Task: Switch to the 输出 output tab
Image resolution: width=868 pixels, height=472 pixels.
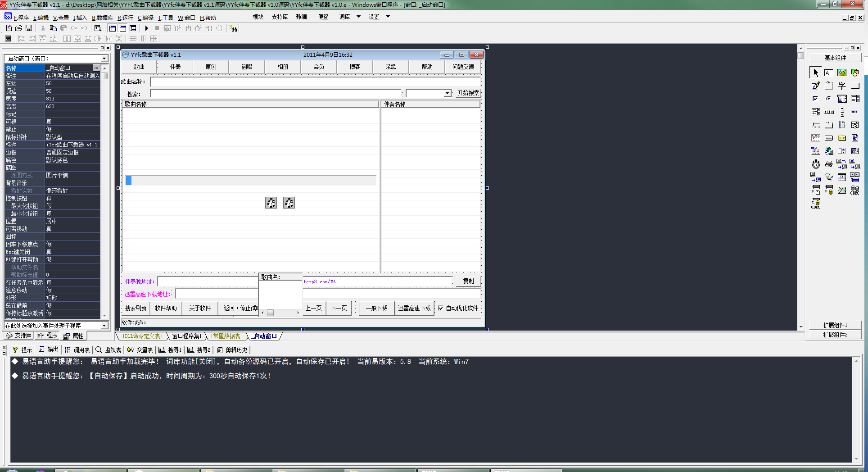Action: pos(49,349)
